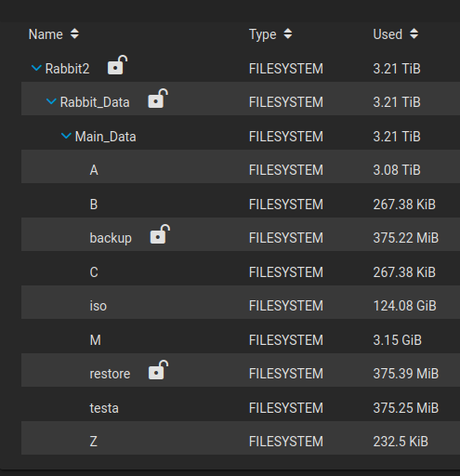Collapse the Rabbit2 pool tree

tap(36, 68)
